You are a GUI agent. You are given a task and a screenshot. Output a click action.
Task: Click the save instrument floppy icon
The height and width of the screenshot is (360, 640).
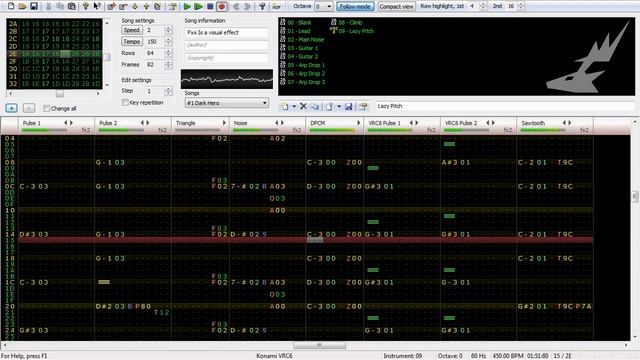[348, 107]
